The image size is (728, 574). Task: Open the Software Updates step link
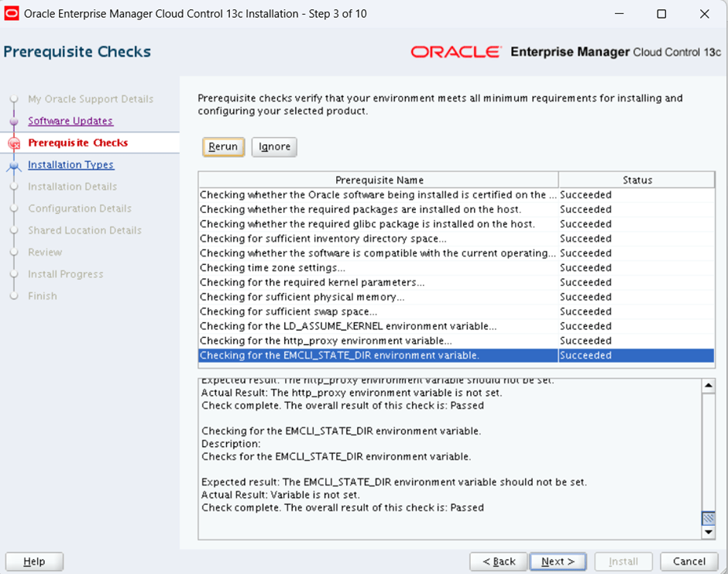tap(70, 121)
